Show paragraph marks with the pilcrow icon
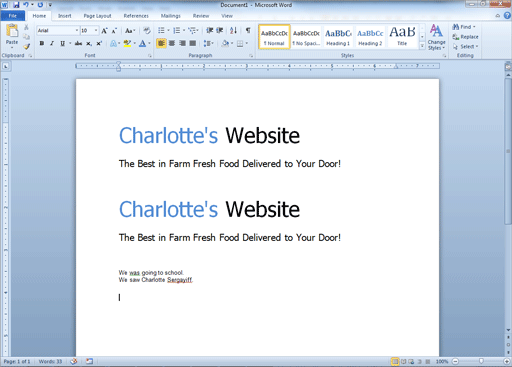The width and height of the screenshot is (512, 367). 248,30
